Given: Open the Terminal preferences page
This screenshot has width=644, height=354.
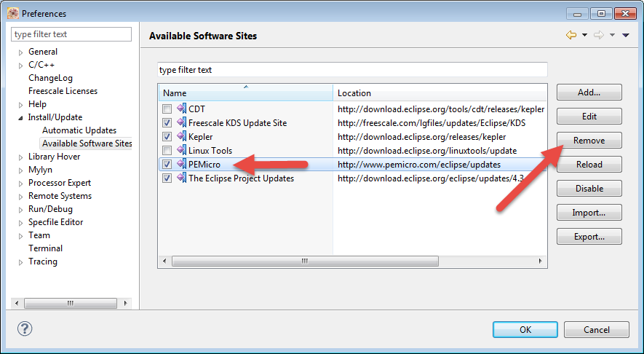Looking at the screenshot, I should 45,248.
